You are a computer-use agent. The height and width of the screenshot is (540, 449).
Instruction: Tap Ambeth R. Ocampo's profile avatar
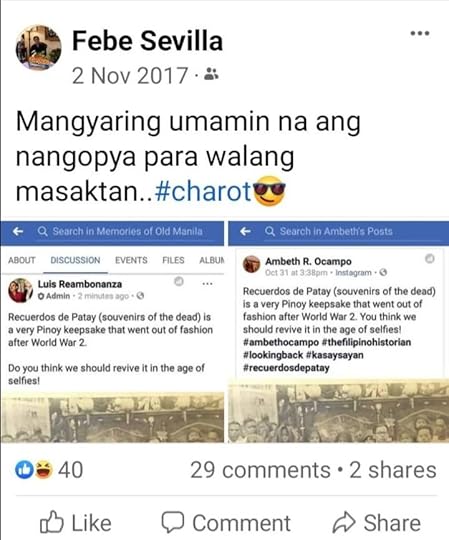click(x=251, y=264)
